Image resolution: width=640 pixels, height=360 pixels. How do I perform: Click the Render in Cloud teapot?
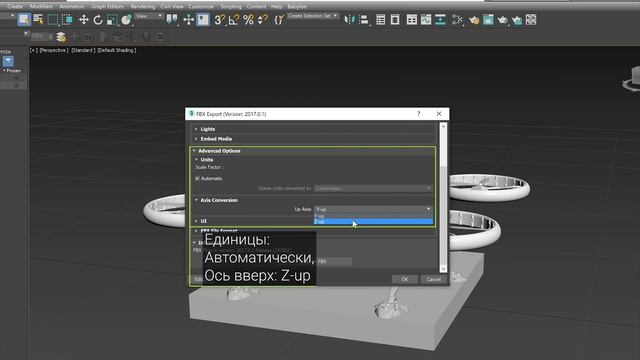coord(517,20)
